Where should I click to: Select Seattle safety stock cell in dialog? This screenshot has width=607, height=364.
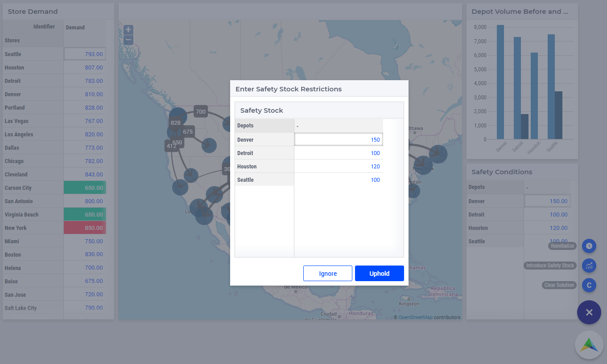[x=339, y=180]
